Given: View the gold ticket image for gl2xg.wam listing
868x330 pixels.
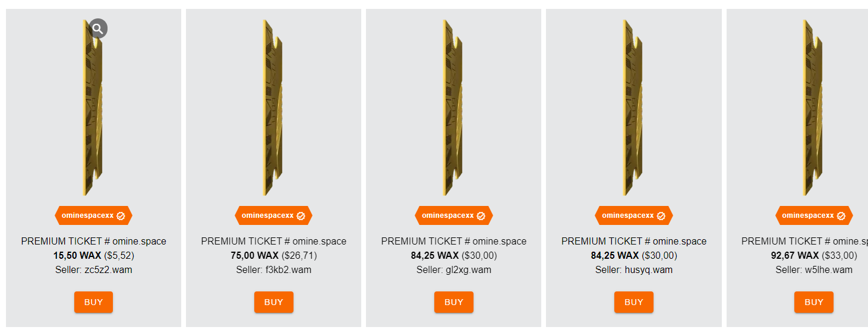Looking at the screenshot, I should click(x=454, y=108).
